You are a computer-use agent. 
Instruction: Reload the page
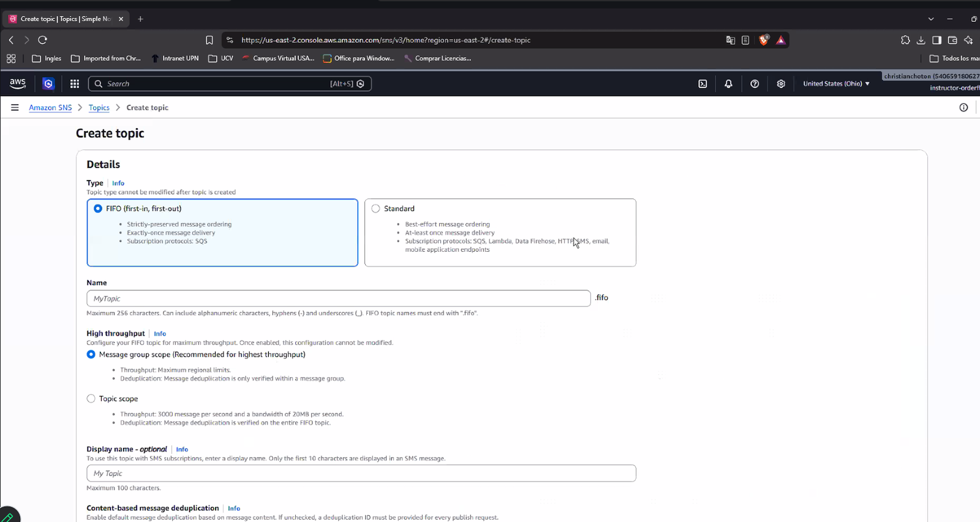tap(42, 40)
